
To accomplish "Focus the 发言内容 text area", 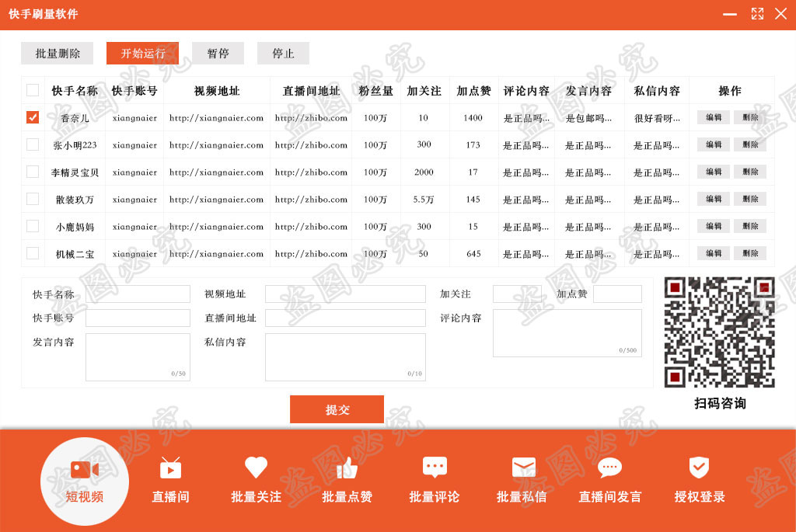I will 138,357.
